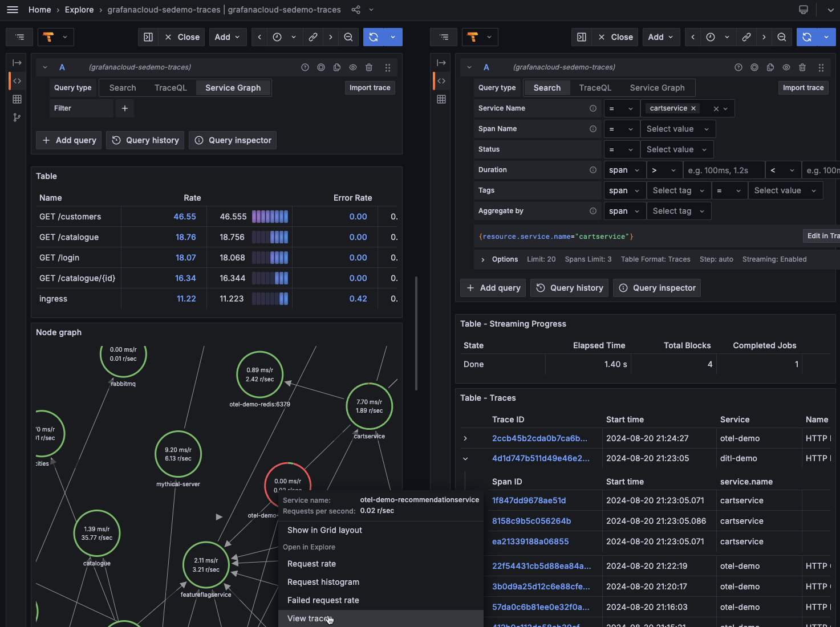Click the Duration minimum value input field

pyautogui.click(x=723, y=170)
